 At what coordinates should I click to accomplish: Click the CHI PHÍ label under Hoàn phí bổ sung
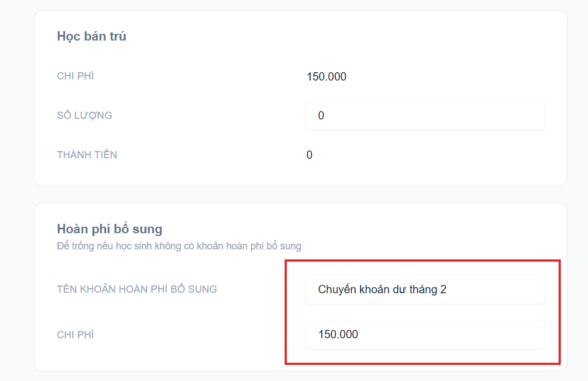[75, 334]
